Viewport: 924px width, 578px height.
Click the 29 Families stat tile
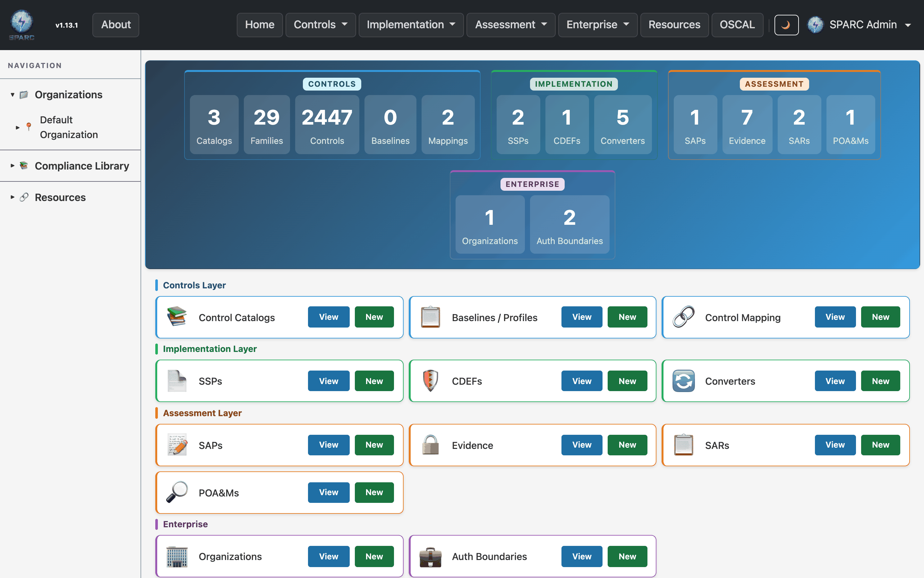[267, 125]
